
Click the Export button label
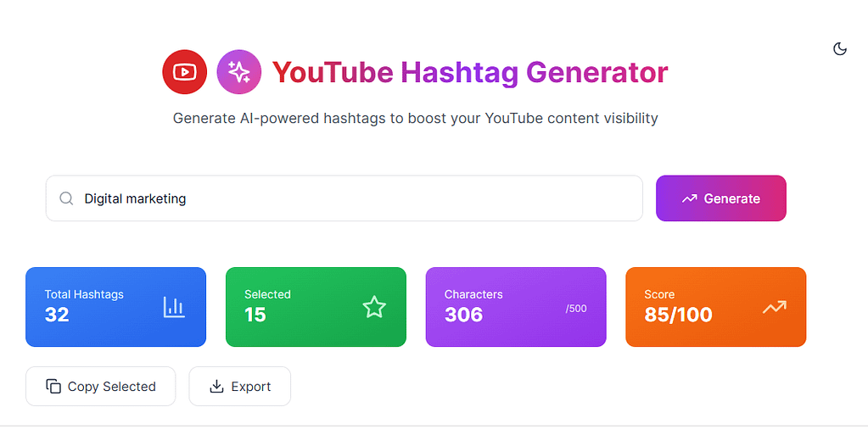(x=251, y=387)
